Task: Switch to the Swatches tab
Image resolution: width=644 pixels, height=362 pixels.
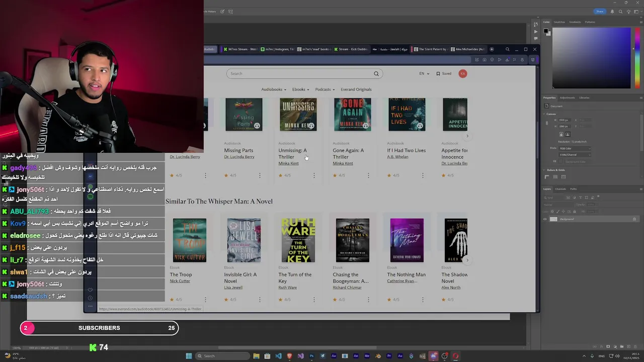Action: [x=559, y=22]
